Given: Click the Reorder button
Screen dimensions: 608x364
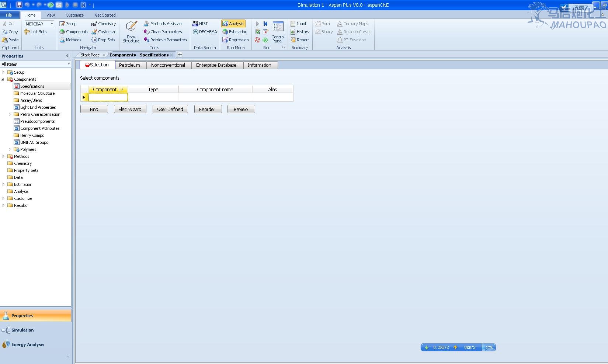Looking at the screenshot, I should click(x=208, y=109).
